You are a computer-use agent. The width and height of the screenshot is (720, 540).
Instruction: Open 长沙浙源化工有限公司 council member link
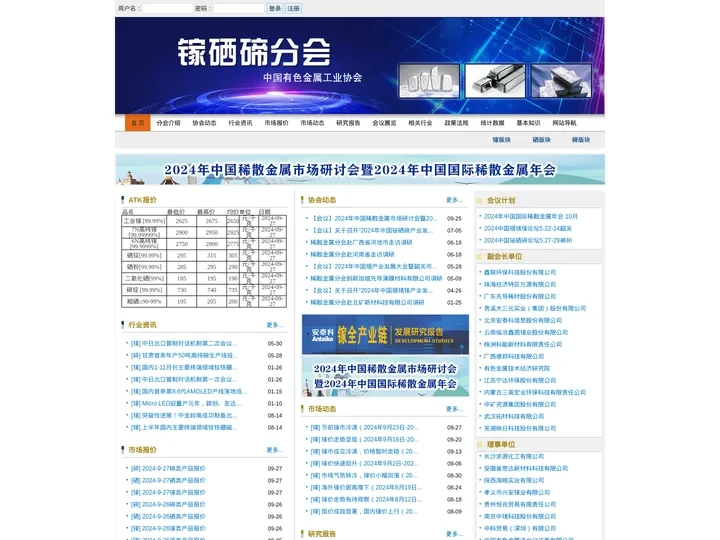click(514, 456)
